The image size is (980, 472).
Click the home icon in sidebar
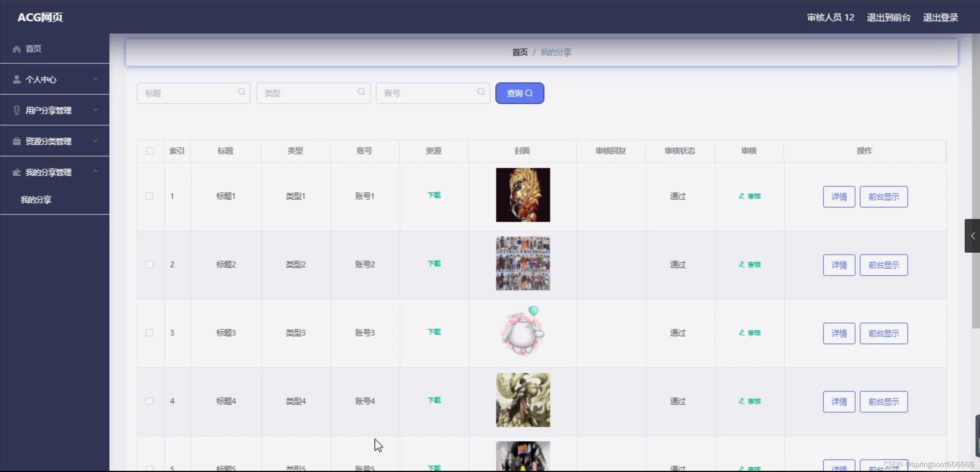click(x=16, y=49)
